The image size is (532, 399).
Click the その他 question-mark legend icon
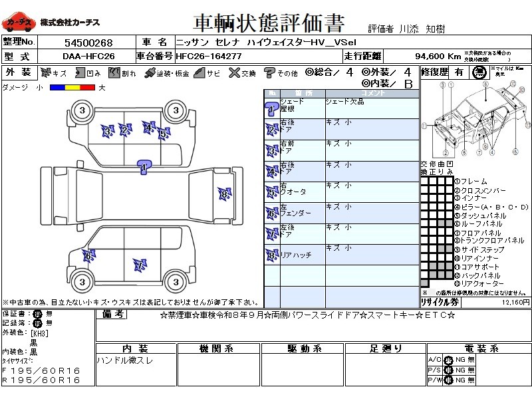pos(269,72)
